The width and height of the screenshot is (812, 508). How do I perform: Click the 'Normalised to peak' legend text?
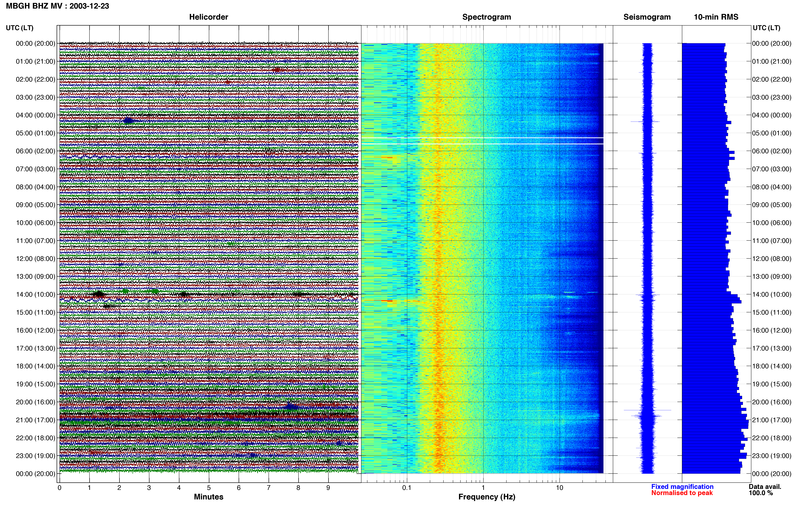[682, 493]
